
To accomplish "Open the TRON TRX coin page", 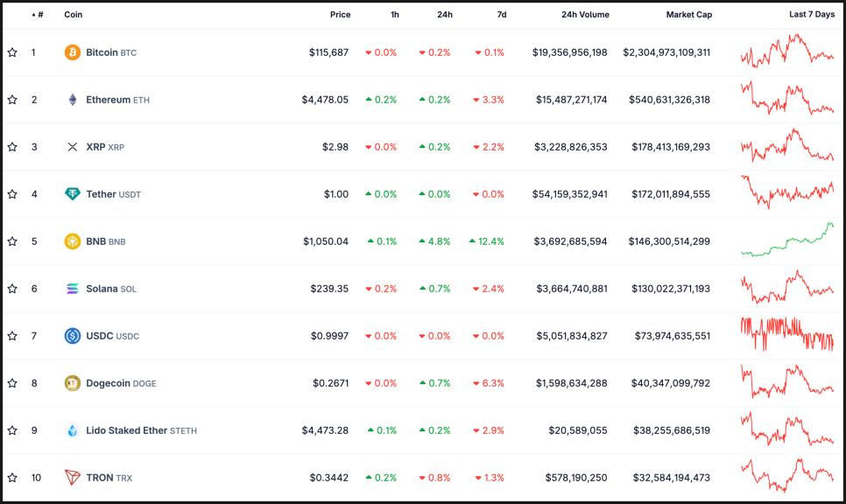I will pyautogui.click(x=109, y=478).
